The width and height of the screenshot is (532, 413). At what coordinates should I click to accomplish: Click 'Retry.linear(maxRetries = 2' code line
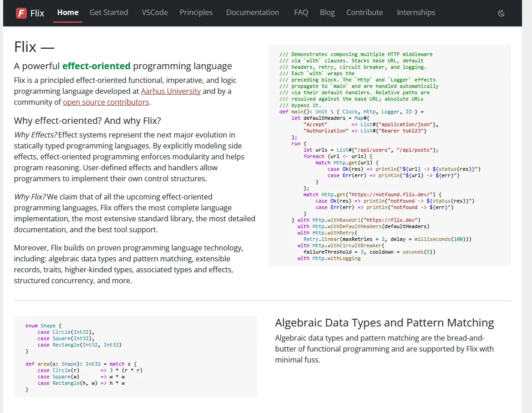[387, 239]
